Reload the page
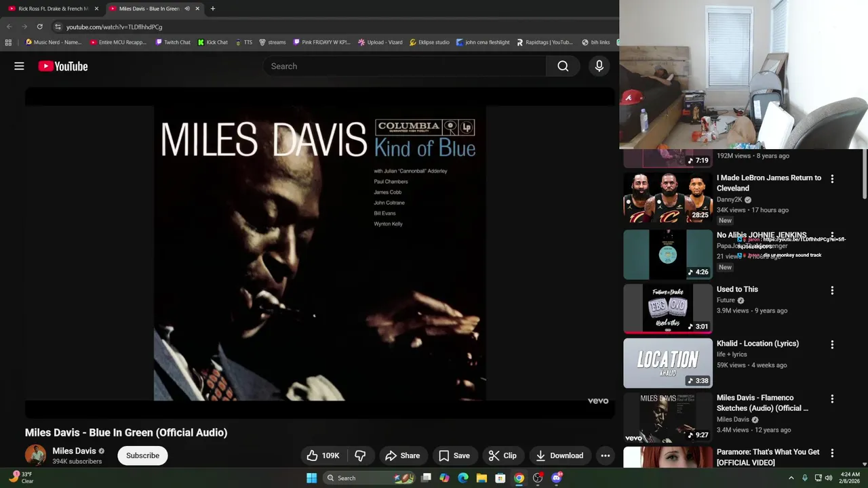Screen dimensions: 868x488 [x=39, y=26]
